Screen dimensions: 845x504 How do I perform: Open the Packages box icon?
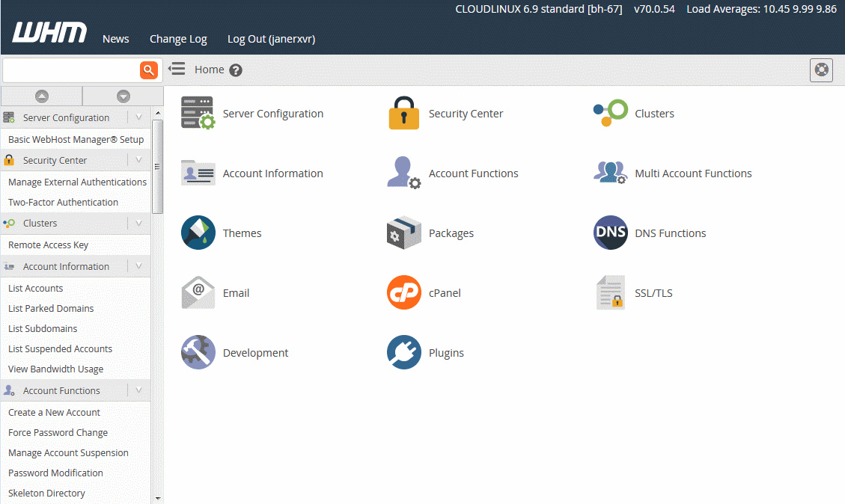(403, 233)
